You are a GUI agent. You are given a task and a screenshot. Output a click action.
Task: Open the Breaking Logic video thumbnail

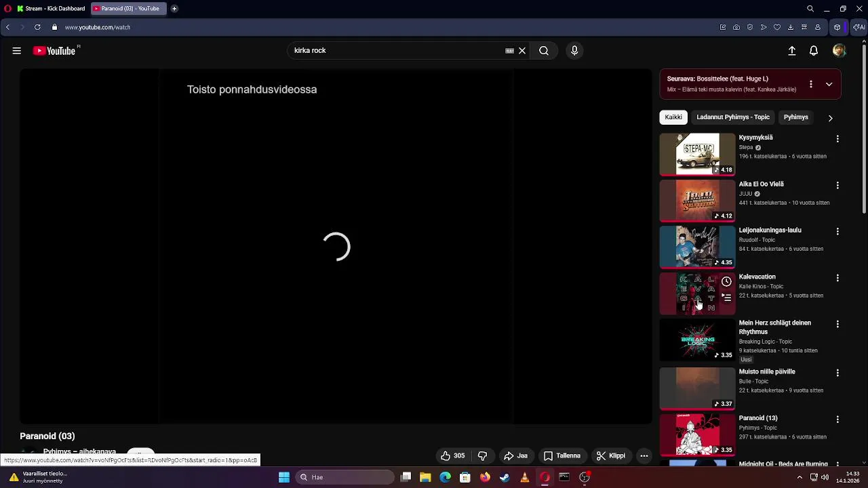697,340
